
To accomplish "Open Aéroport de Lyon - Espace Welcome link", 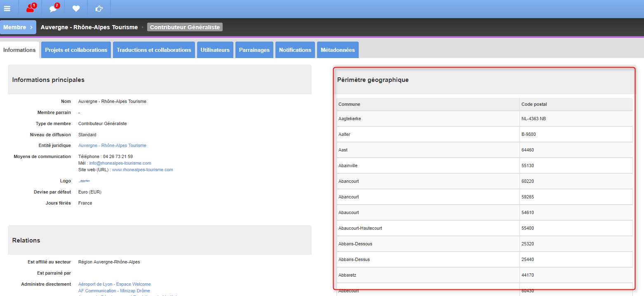I will [115, 284].
